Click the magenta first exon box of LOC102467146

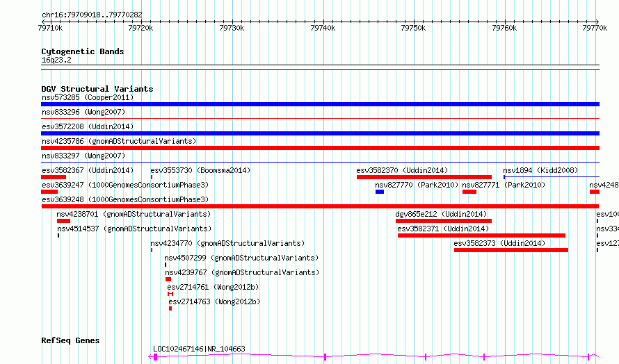click(156, 357)
